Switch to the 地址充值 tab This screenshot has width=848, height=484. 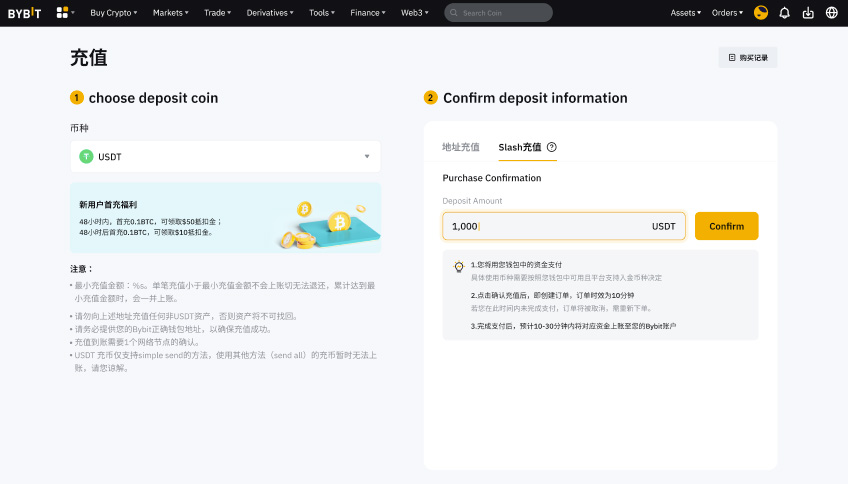(461, 147)
